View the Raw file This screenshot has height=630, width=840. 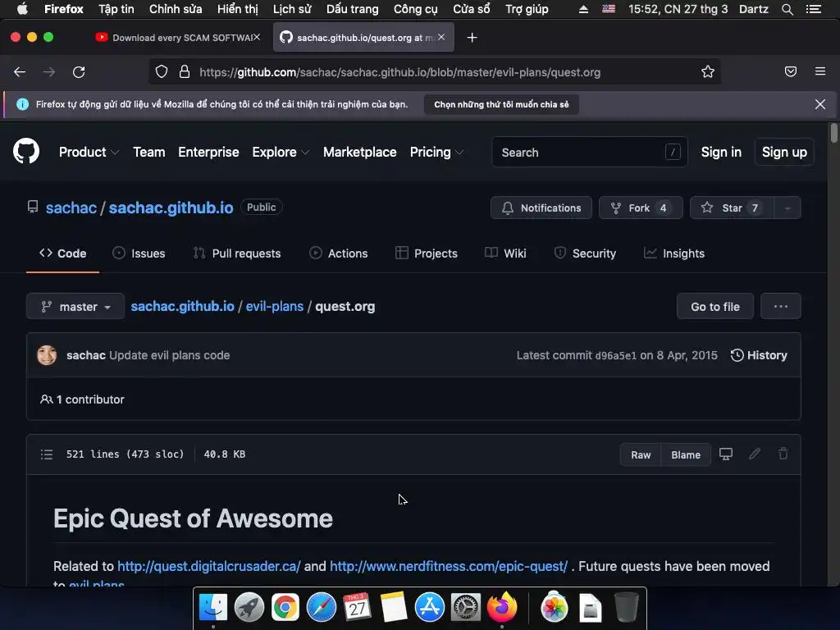(x=641, y=454)
